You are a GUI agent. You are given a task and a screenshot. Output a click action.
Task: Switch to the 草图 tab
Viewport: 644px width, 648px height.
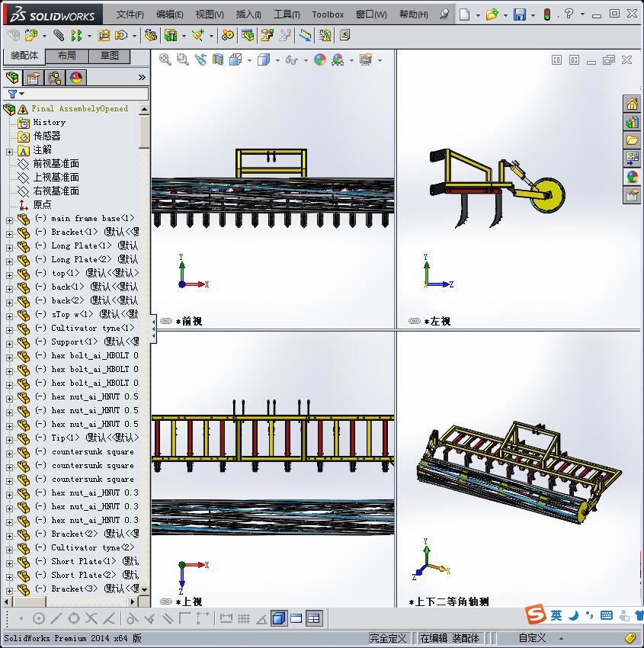coord(110,56)
